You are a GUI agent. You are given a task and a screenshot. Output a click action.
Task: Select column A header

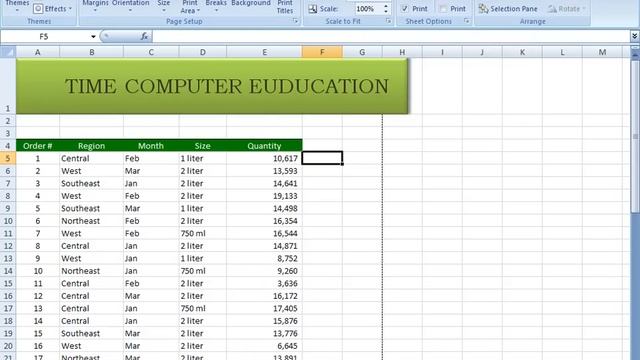tap(38, 52)
